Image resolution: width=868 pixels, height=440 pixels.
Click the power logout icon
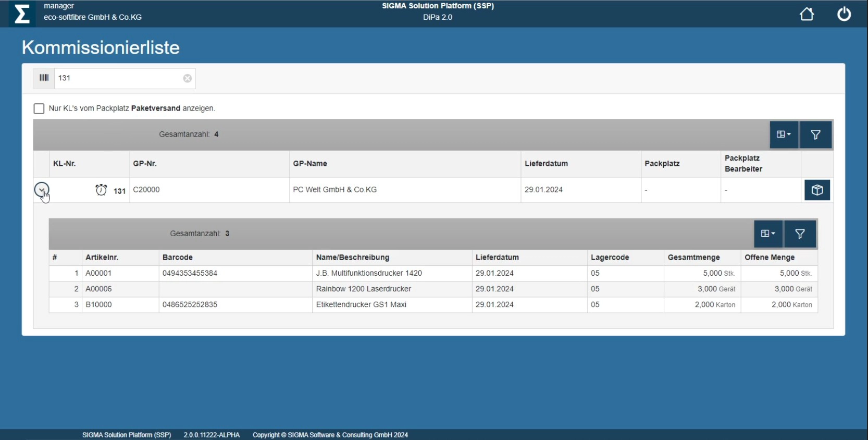tap(844, 14)
